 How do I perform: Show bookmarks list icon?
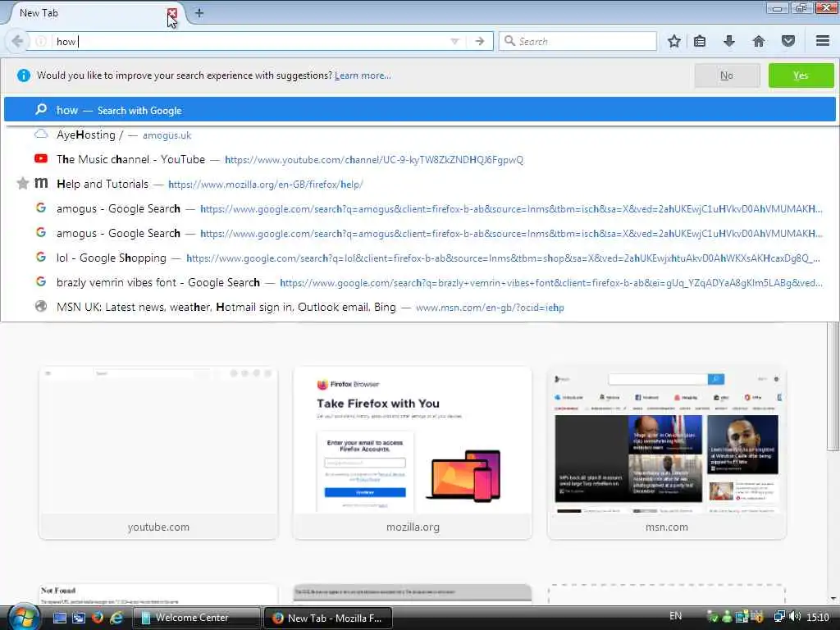pyautogui.click(x=700, y=41)
